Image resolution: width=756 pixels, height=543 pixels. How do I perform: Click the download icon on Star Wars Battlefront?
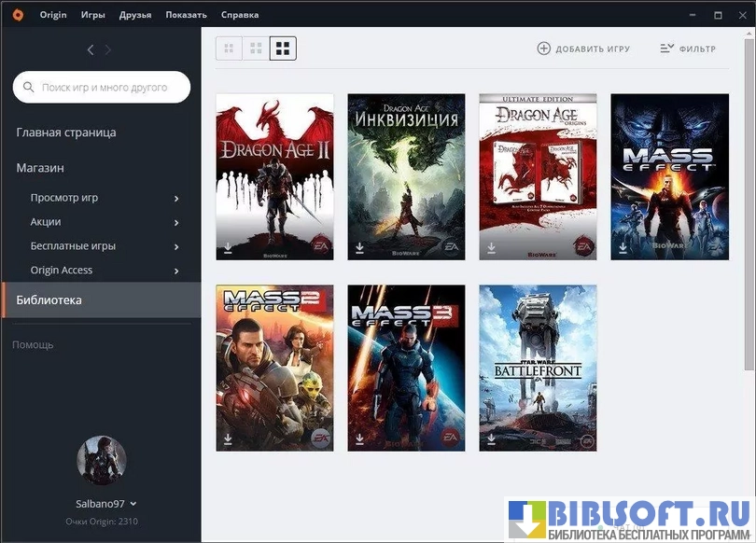click(x=492, y=439)
